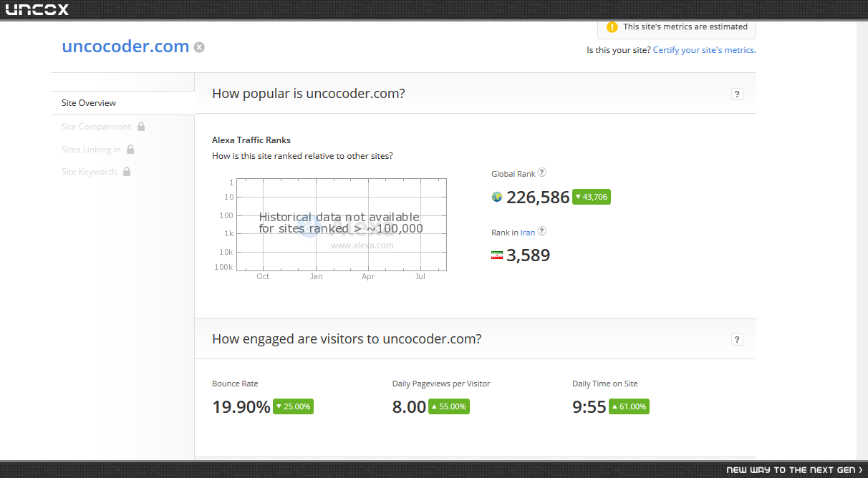Viewport: 868px width, 478px height.
Task: Click the lock icon beside Site Keywords
Action: click(x=127, y=171)
